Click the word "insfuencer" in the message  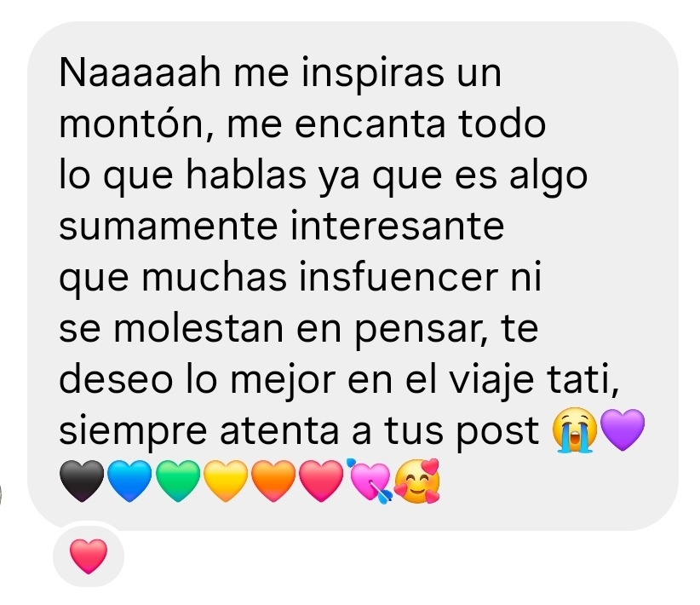pyautogui.click(x=399, y=277)
